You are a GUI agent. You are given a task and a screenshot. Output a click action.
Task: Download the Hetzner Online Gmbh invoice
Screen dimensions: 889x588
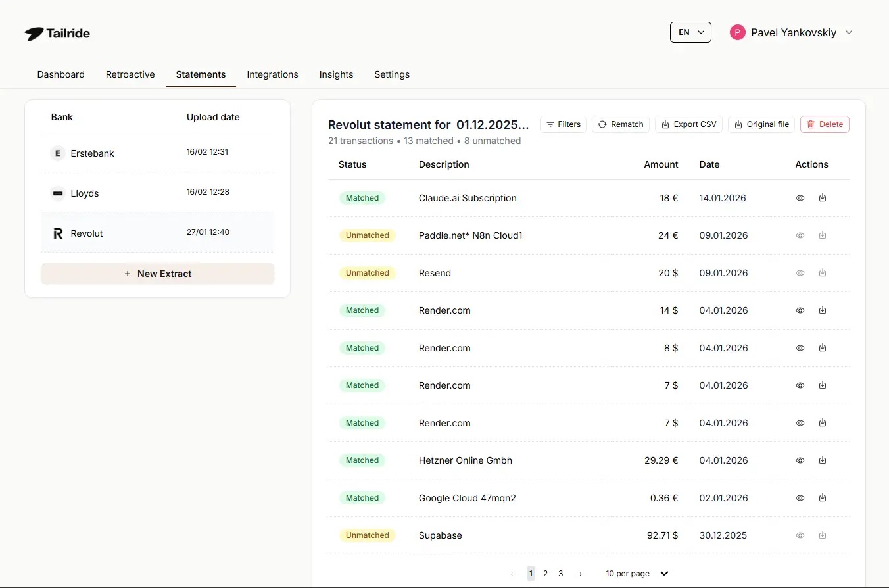(x=823, y=460)
